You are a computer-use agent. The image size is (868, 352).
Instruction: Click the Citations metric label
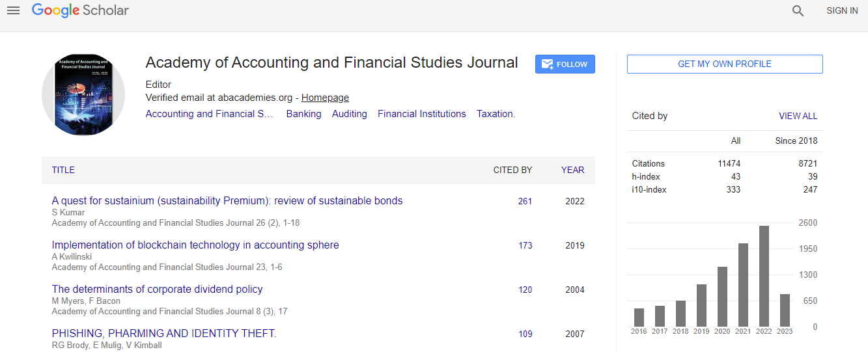pyautogui.click(x=649, y=163)
